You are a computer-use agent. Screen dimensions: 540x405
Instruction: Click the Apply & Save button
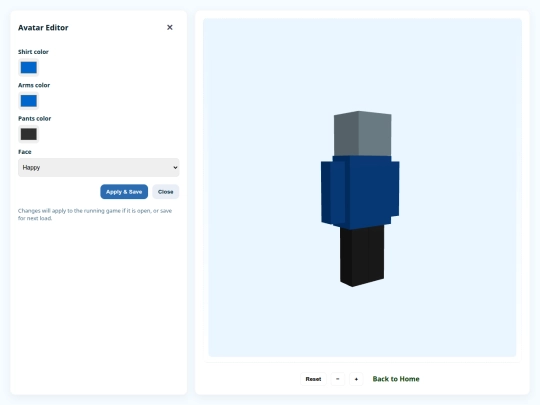pyautogui.click(x=124, y=192)
